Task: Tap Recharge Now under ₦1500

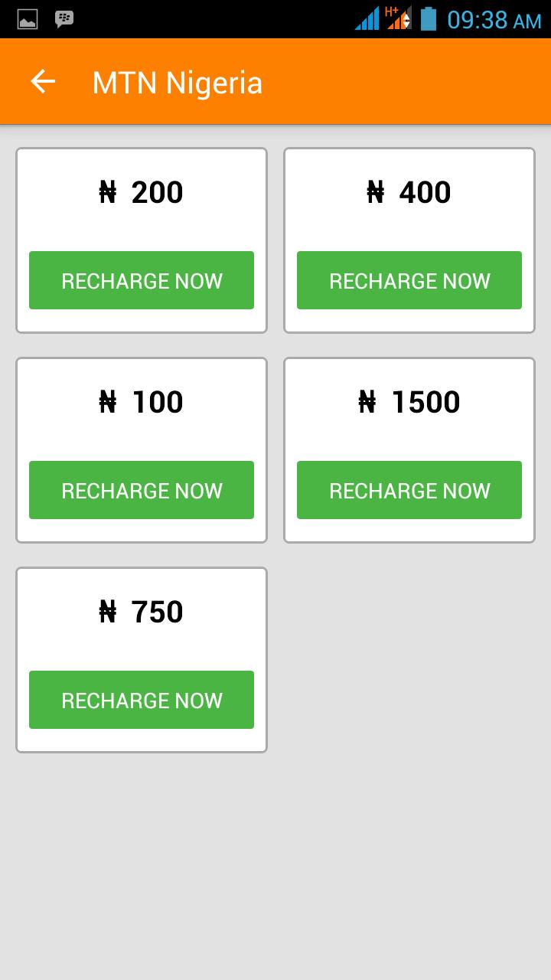Action: pos(409,490)
